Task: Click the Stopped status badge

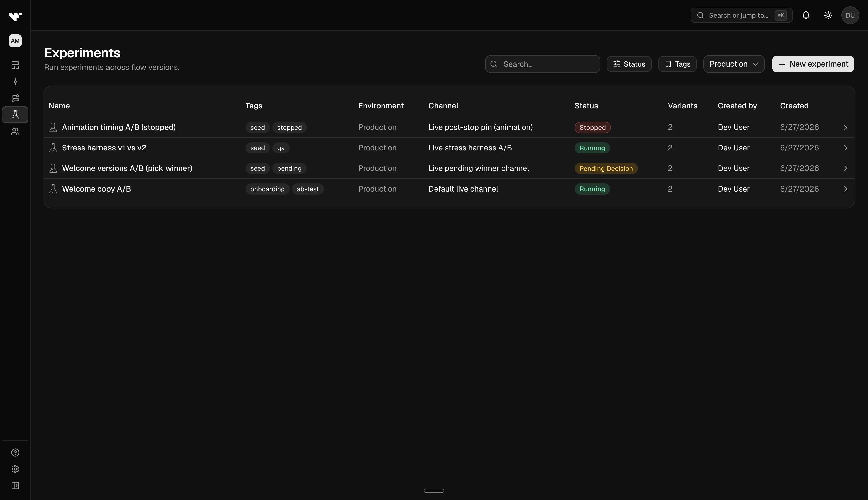Action: [x=592, y=128]
